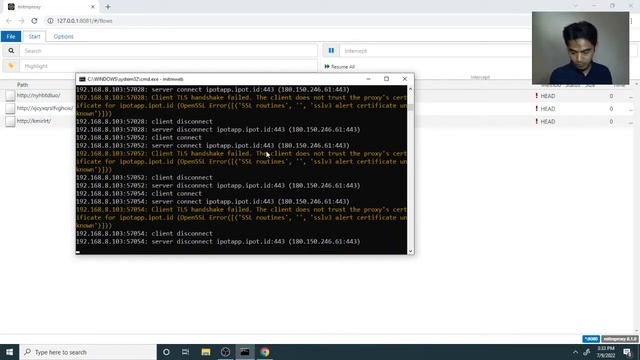
Task: Click the cmd window scrollbar down arrow
Action: tap(410, 251)
